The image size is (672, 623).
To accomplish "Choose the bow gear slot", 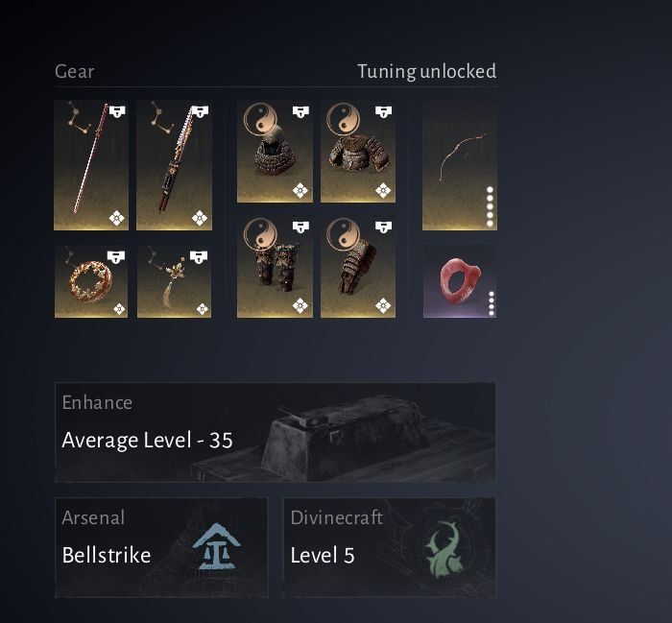I will (460, 165).
